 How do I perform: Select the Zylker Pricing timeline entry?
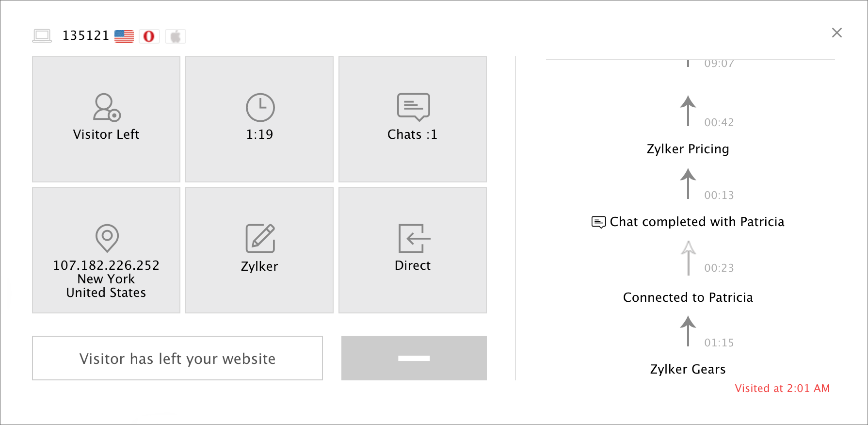tap(688, 149)
